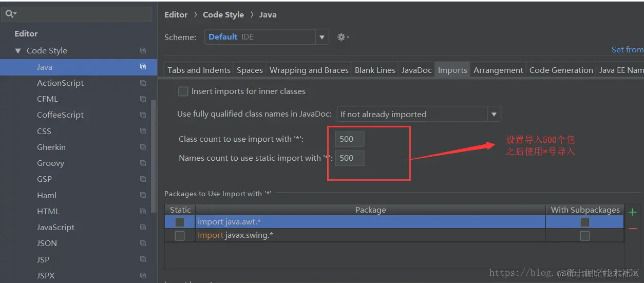The height and width of the screenshot is (283, 644).
Task: Toggle Static checkbox for java.awt.* row
Action: tap(180, 222)
